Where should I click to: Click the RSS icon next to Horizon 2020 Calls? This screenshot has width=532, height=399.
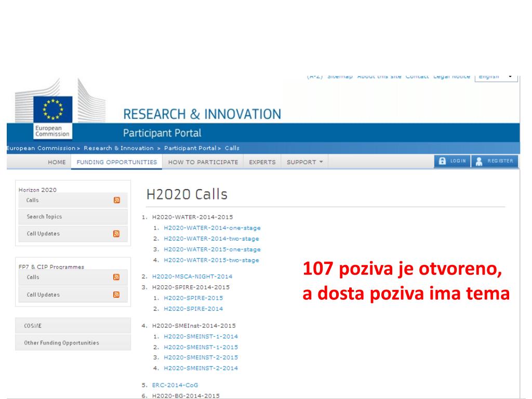coord(117,200)
